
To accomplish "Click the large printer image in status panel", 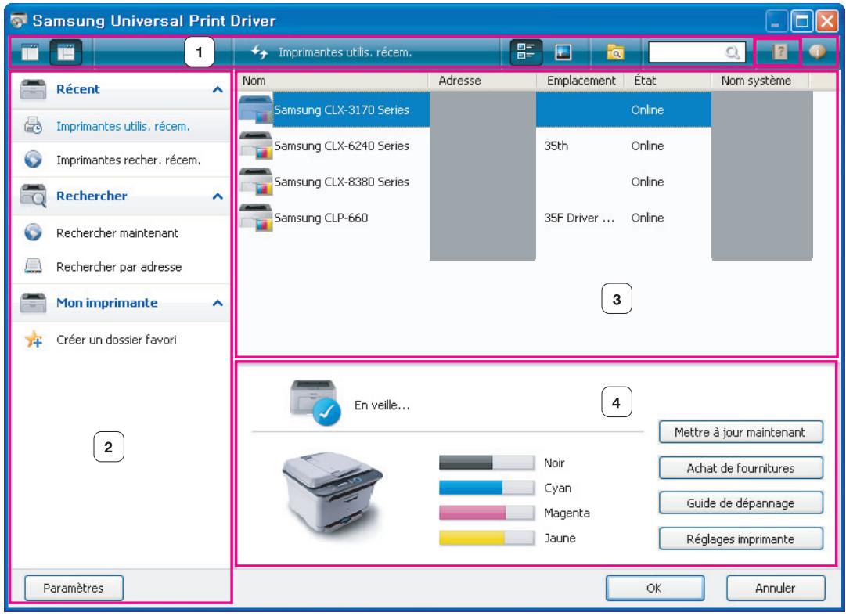I will click(x=333, y=495).
